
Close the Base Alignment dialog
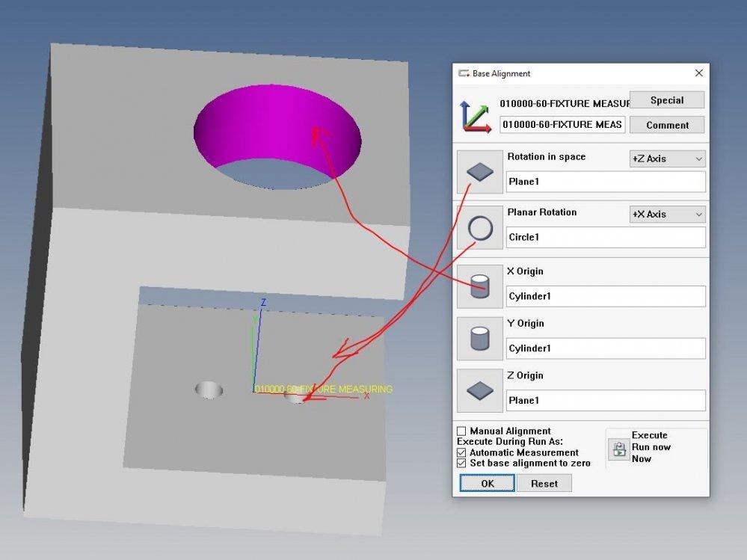(698, 73)
